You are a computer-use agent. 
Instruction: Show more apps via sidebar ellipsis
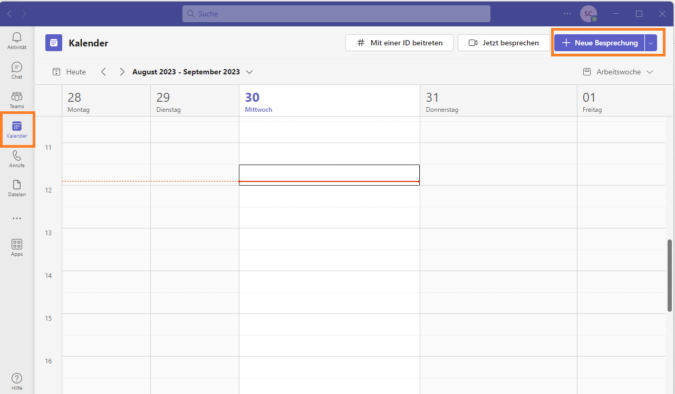coord(17,218)
